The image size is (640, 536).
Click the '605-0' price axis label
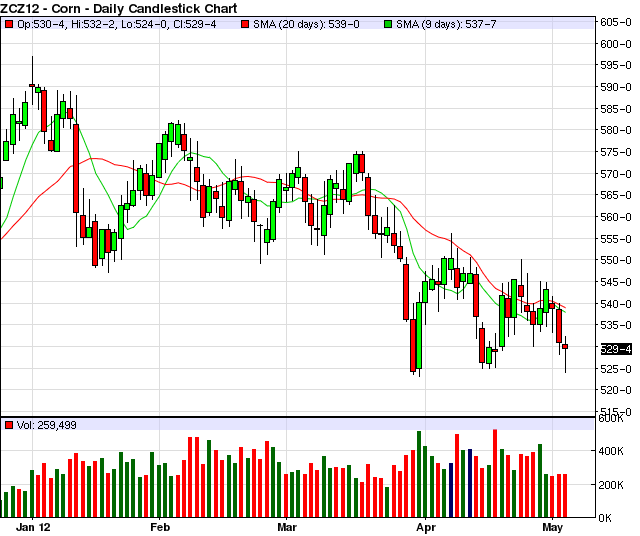[616, 22]
